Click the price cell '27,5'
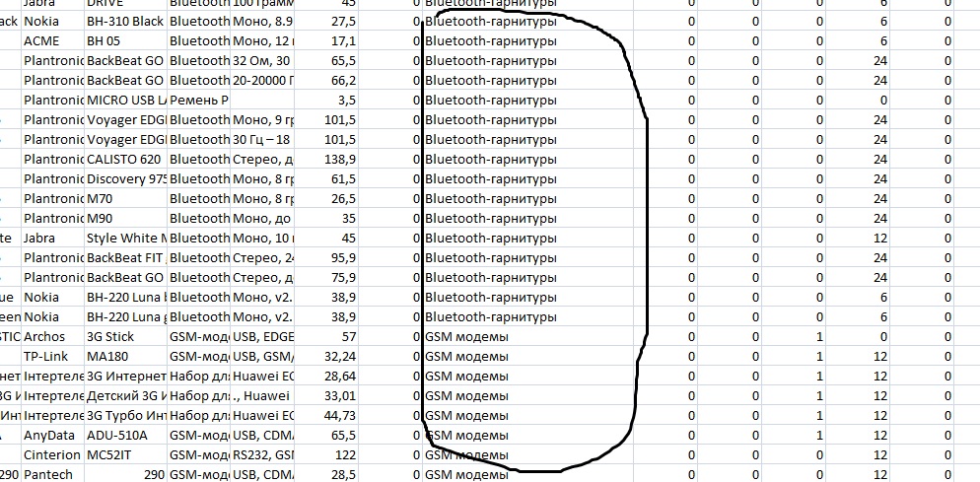 click(325, 22)
